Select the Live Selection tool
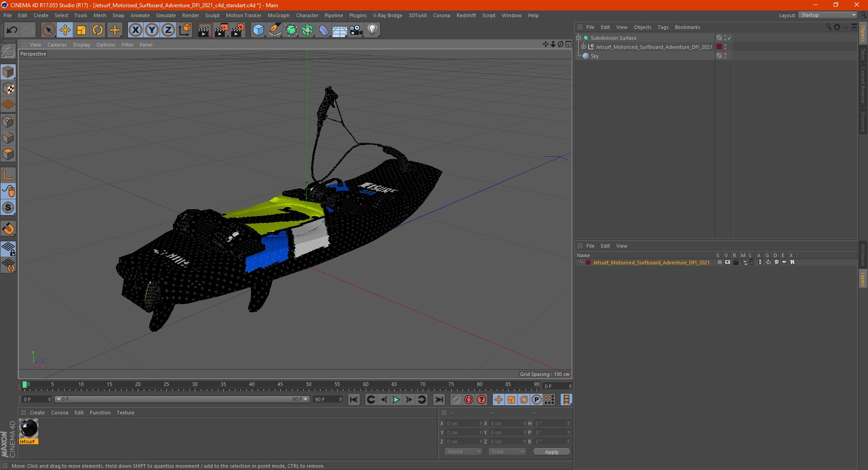The image size is (868, 470). pyautogui.click(x=48, y=30)
